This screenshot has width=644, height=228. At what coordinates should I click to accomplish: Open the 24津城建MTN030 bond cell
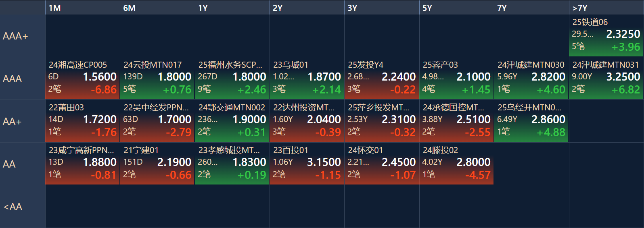click(531, 78)
